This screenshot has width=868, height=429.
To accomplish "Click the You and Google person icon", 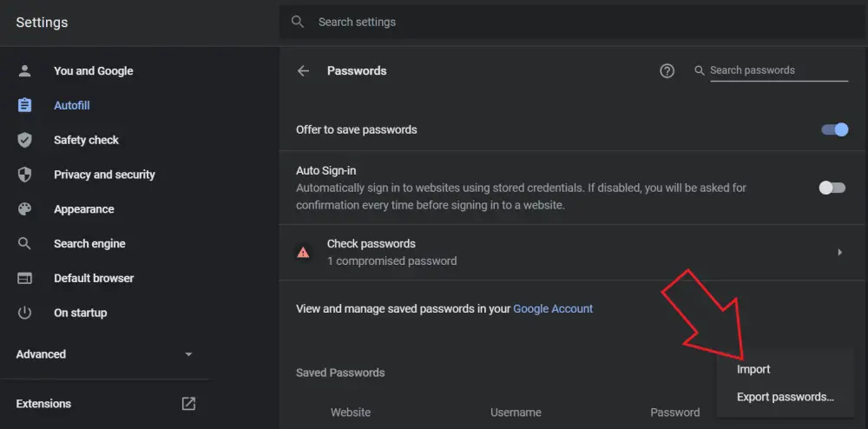I will click(x=24, y=71).
